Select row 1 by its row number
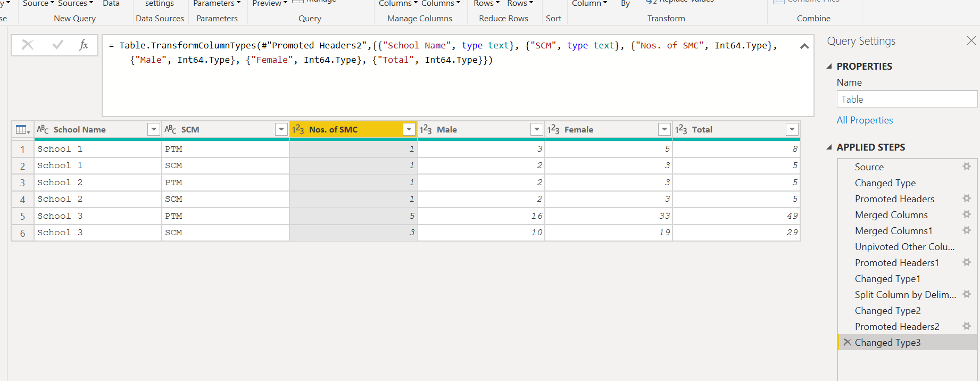Screen dimensions: 980x381 coord(22,149)
